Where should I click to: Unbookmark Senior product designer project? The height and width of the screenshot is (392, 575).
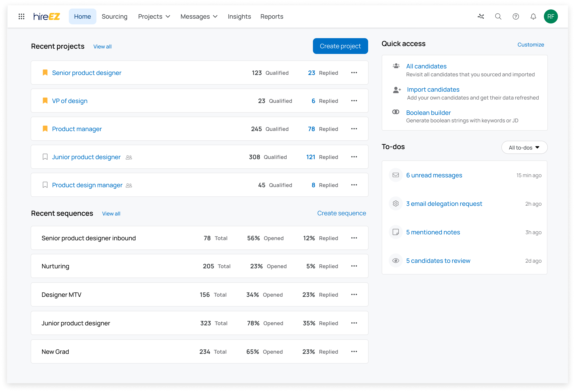pyautogui.click(x=45, y=73)
